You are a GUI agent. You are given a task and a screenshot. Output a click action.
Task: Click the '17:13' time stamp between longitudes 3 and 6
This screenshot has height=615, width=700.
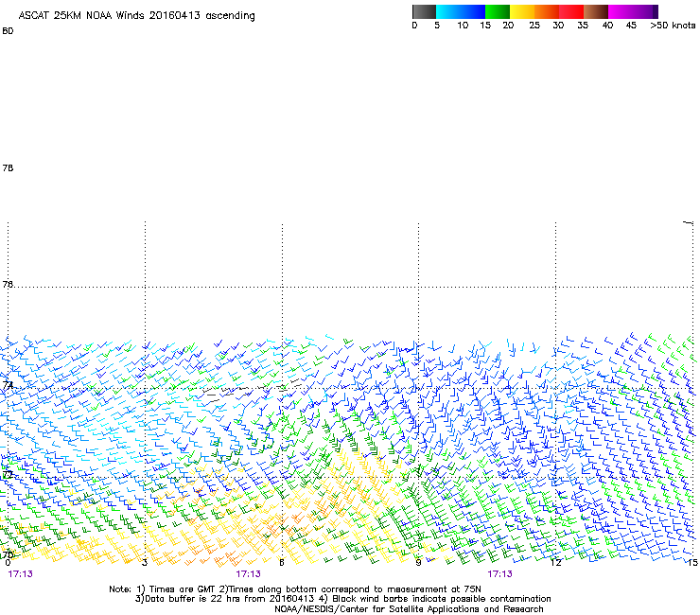(x=248, y=574)
